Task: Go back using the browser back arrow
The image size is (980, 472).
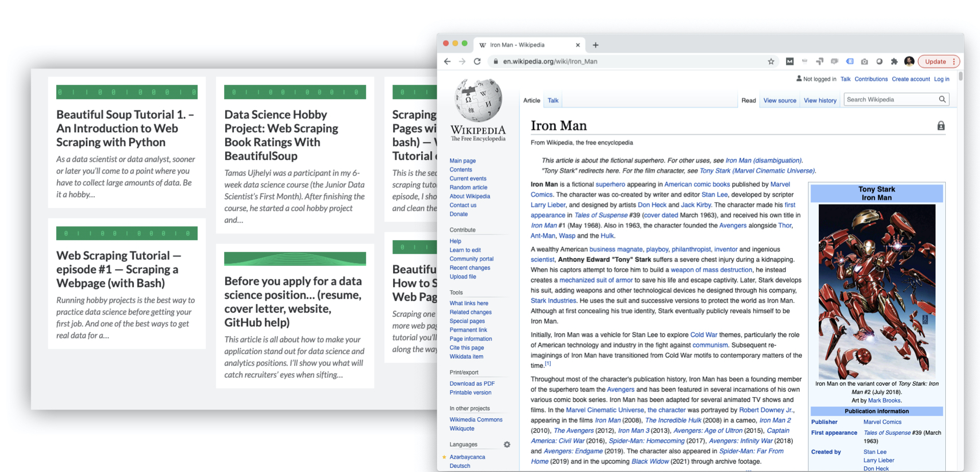Action: 447,61
